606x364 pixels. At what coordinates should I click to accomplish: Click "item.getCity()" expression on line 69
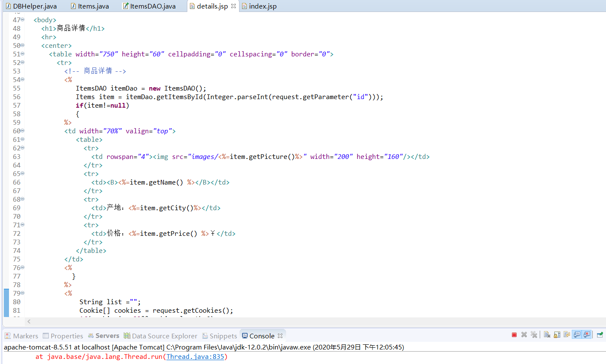pyautogui.click(x=167, y=208)
